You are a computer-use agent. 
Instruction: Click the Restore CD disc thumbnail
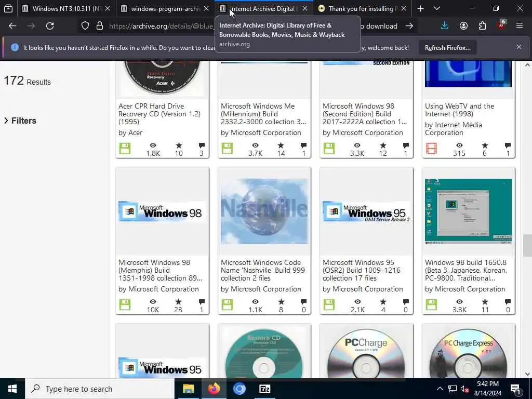pyautogui.click(x=264, y=353)
